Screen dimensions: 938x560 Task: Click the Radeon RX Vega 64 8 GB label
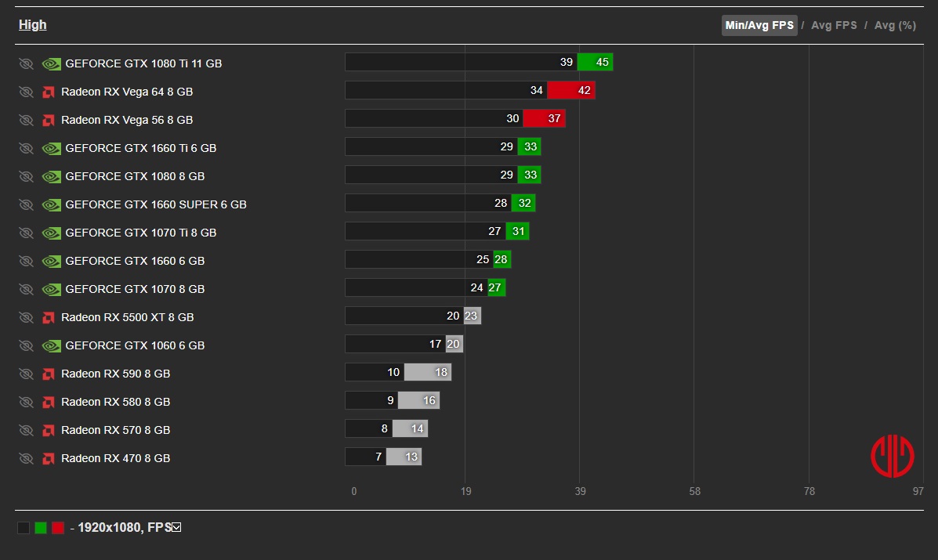click(x=127, y=92)
